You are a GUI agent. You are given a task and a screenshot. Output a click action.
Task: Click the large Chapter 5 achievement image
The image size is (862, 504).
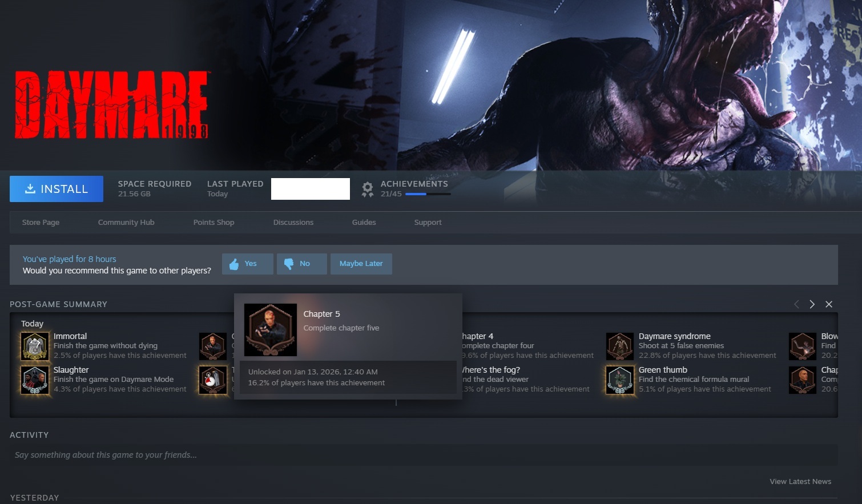click(271, 330)
